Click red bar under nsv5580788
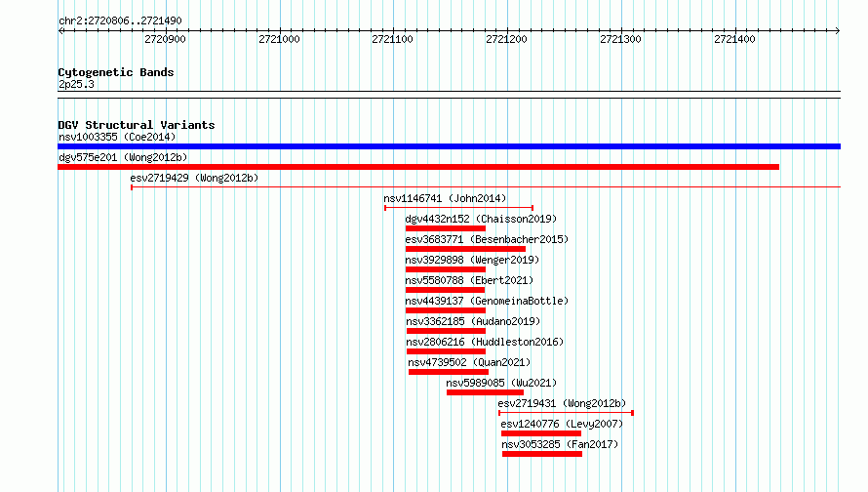The height and width of the screenshot is (492, 868). [445, 290]
